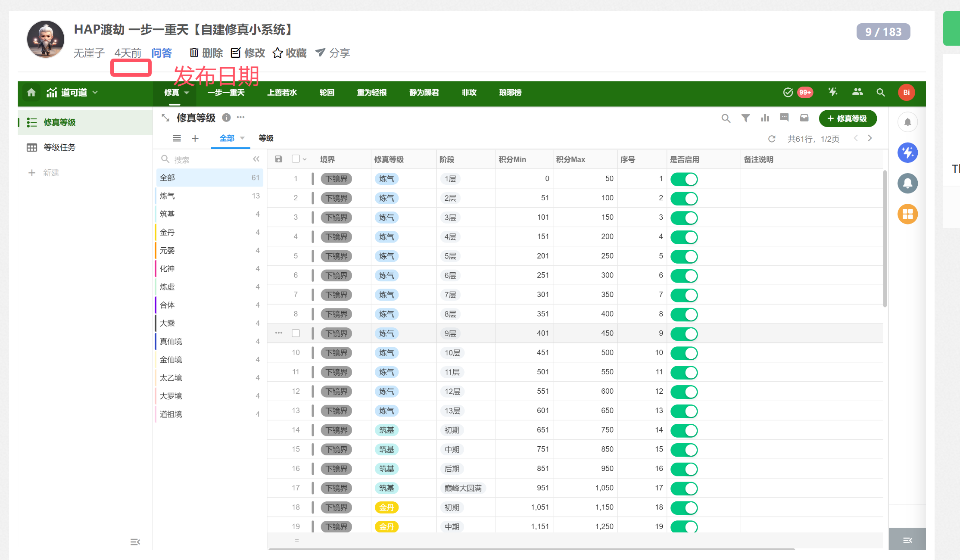
Task: Toggle 是否启用 switch for row 1
Action: click(684, 179)
